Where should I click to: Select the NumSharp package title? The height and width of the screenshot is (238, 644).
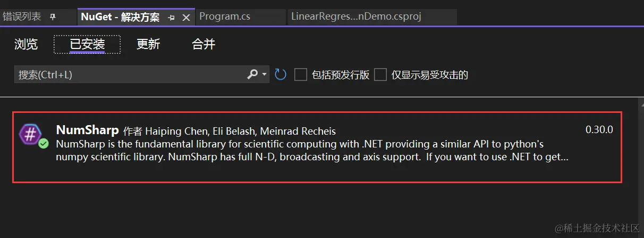87,130
